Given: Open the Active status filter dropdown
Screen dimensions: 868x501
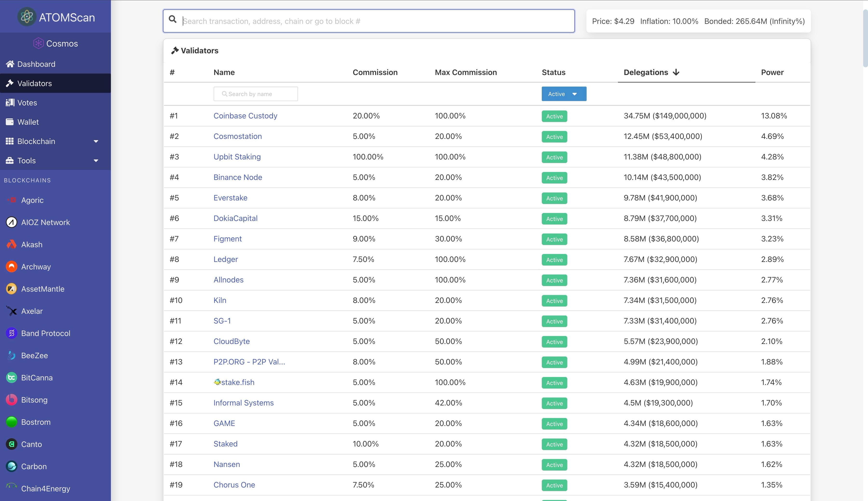Looking at the screenshot, I should [564, 94].
